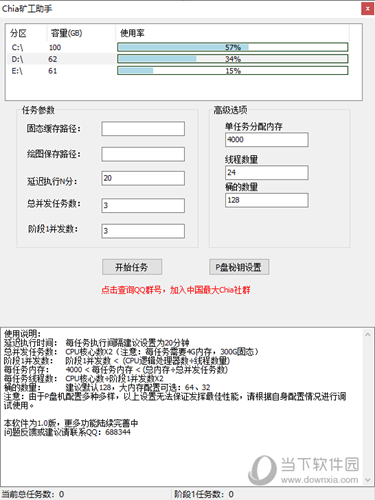Image resolution: width=375 pixels, height=500 pixels.
Task: Start plotting with the 开始任务 button
Action: pyautogui.click(x=132, y=267)
